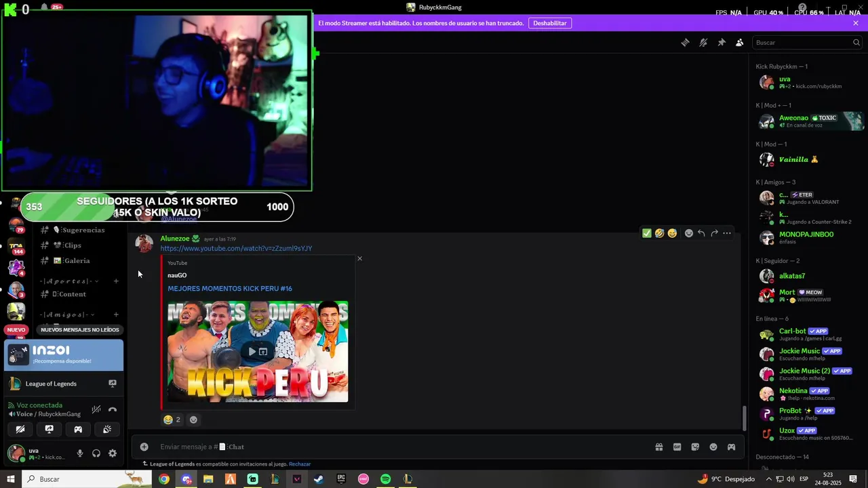Image resolution: width=868 pixels, height=488 pixels.
Task: Open video embed in browser icon
Action: pyautogui.click(x=263, y=352)
